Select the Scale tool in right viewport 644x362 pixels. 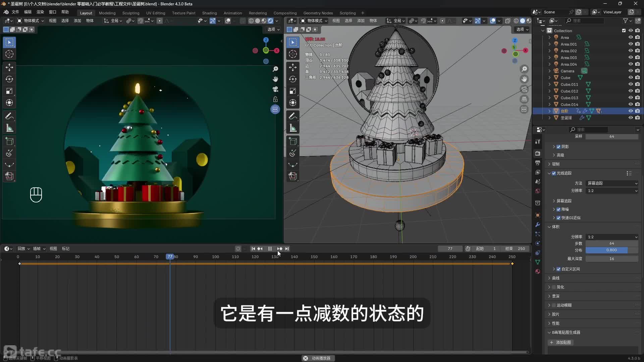[293, 91]
